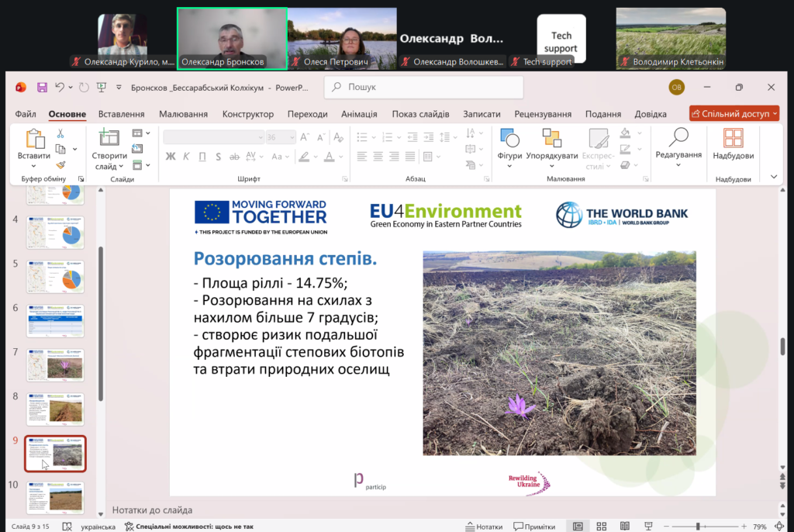Screen dimensions: 794x532
Task: Collapse the ribbon with the chevron arrow
Action: (773, 177)
